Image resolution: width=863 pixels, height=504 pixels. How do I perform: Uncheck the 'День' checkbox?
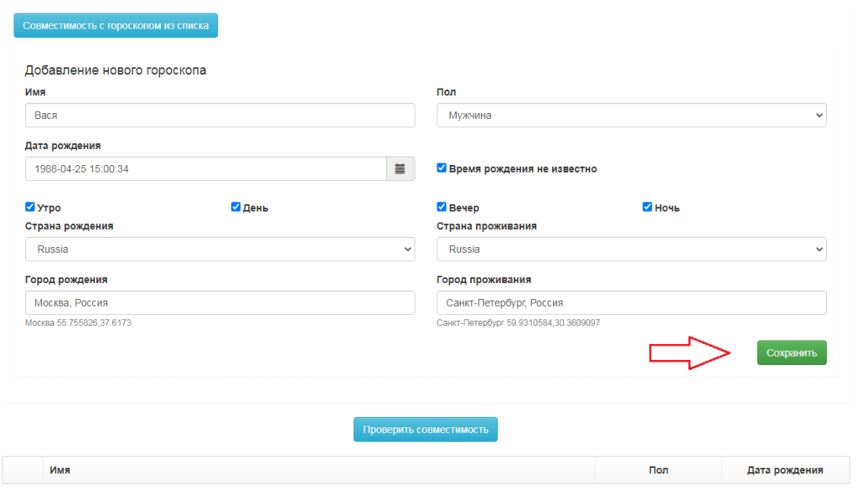click(236, 207)
